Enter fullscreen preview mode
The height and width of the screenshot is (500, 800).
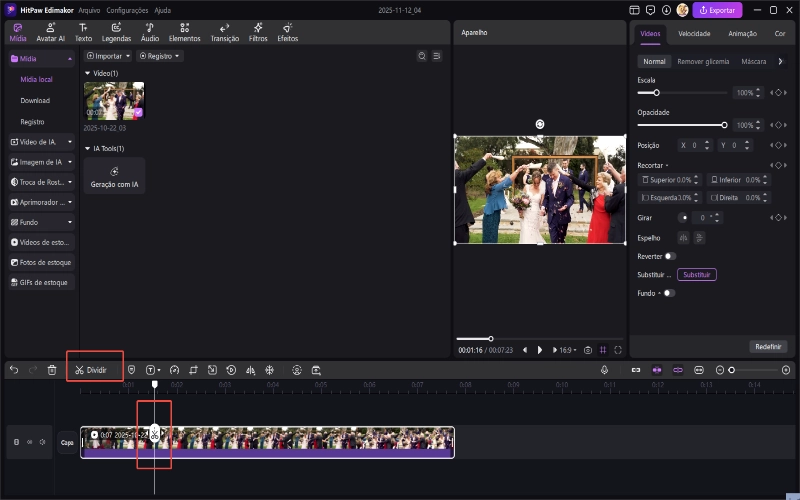[618, 350]
